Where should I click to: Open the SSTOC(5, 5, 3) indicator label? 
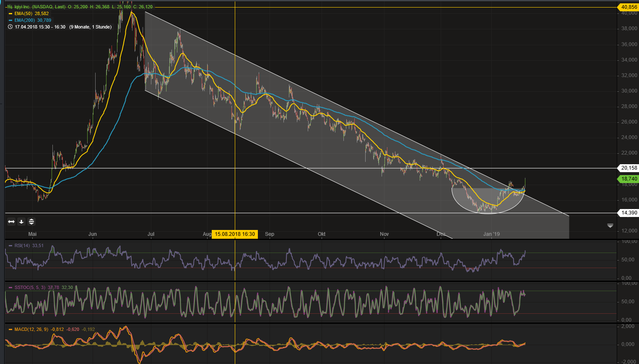(x=29, y=287)
